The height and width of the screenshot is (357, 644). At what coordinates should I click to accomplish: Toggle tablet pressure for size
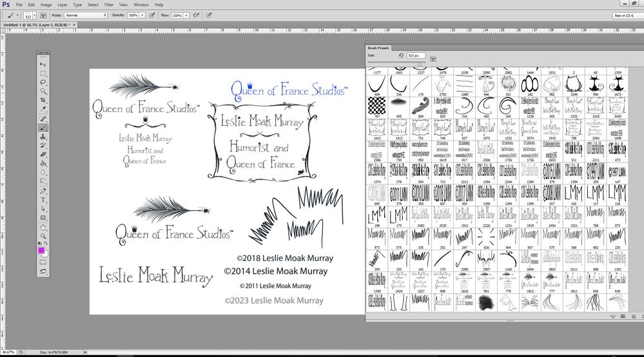click(x=209, y=15)
